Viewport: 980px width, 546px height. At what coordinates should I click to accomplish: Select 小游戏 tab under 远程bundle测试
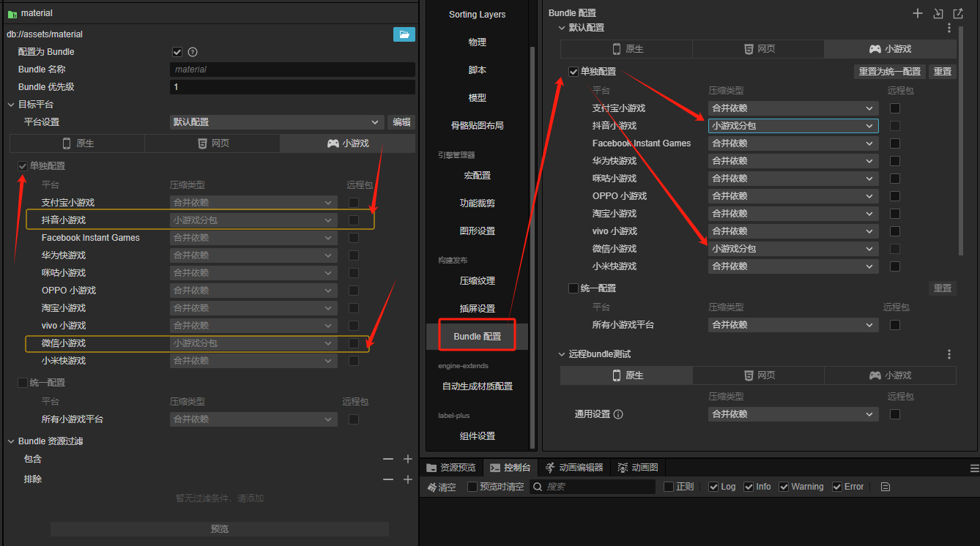[x=890, y=375]
